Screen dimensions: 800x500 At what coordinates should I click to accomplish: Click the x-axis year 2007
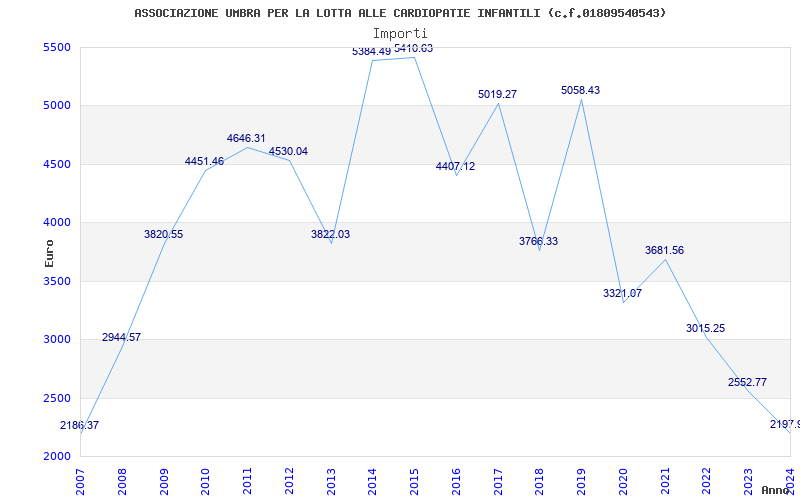tap(81, 482)
